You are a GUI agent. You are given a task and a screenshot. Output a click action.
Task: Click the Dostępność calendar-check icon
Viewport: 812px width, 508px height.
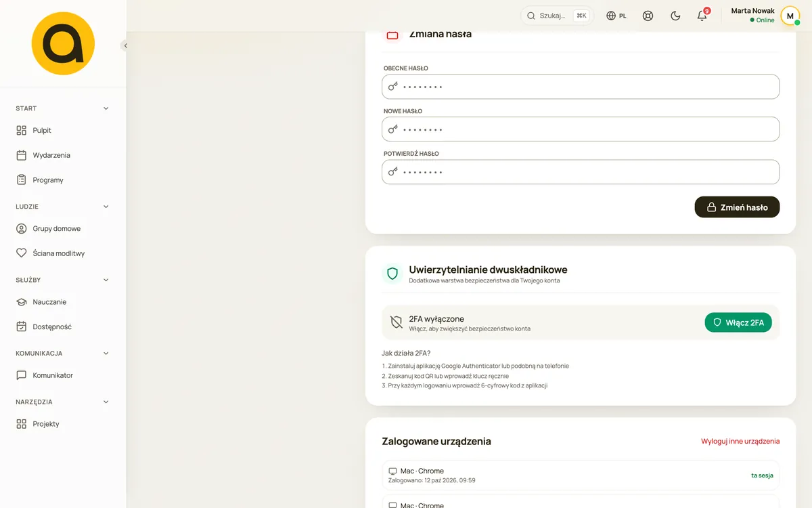click(x=21, y=326)
